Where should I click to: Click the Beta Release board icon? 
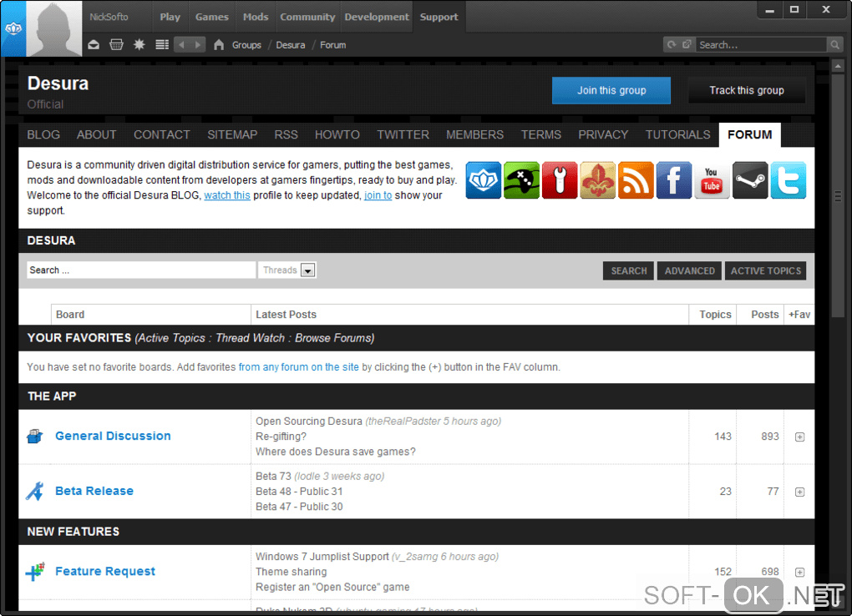click(35, 491)
